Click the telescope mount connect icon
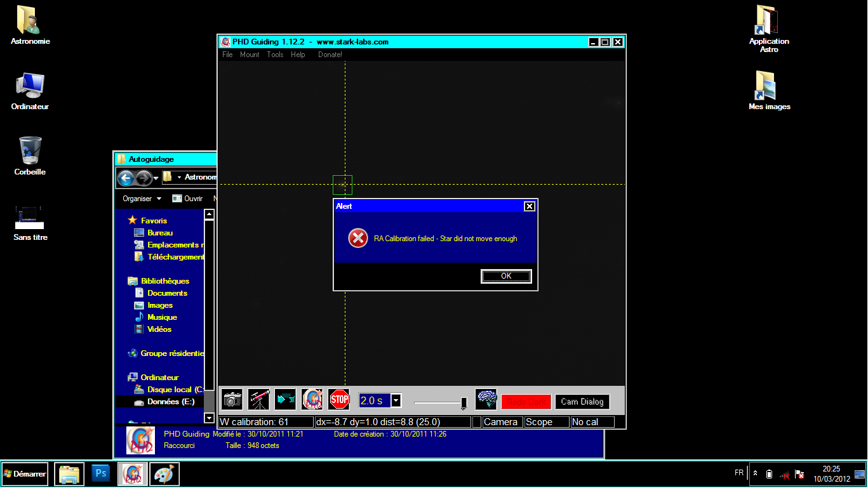868x488 pixels. pyautogui.click(x=259, y=399)
